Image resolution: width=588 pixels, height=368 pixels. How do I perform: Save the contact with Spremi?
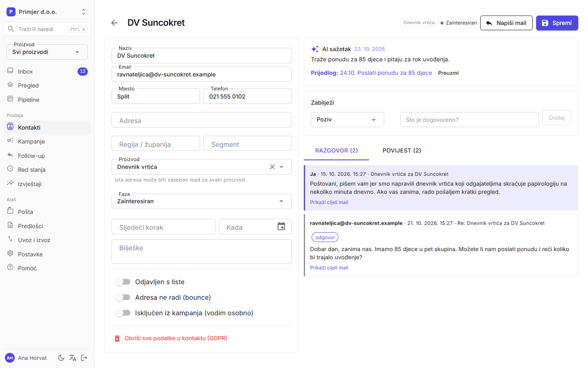pyautogui.click(x=557, y=23)
